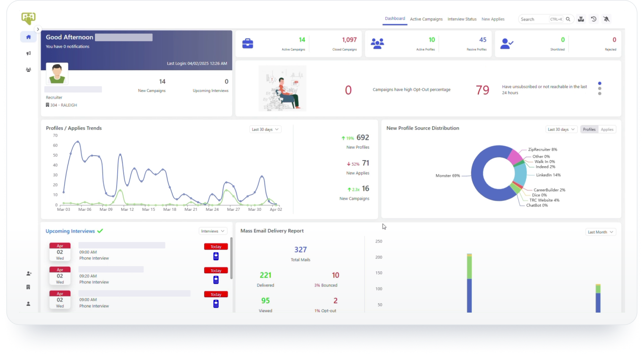644x357 pixels.
Task: Open the people group icon in sidebar
Action: click(28, 70)
